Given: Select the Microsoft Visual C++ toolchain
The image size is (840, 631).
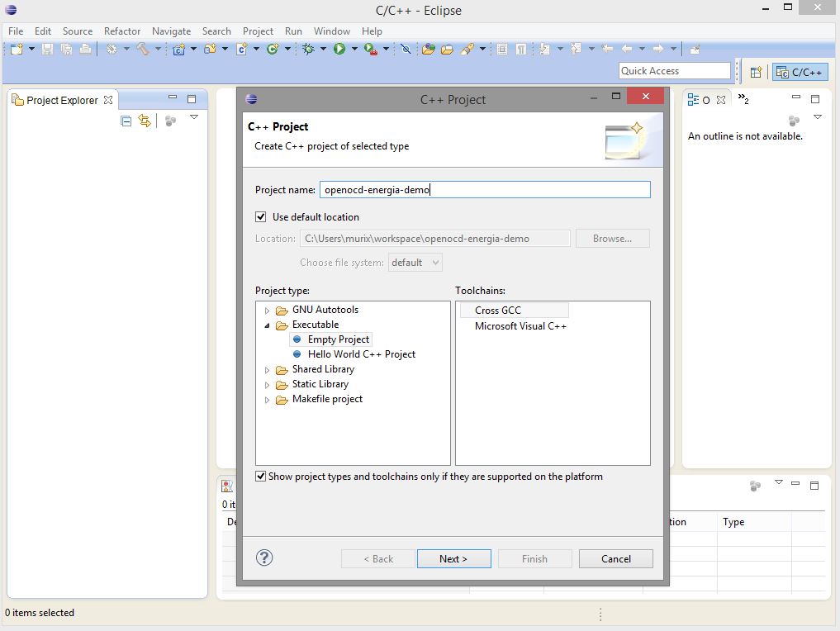Looking at the screenshot, I should pyautogui.click(x=520, y=325).
